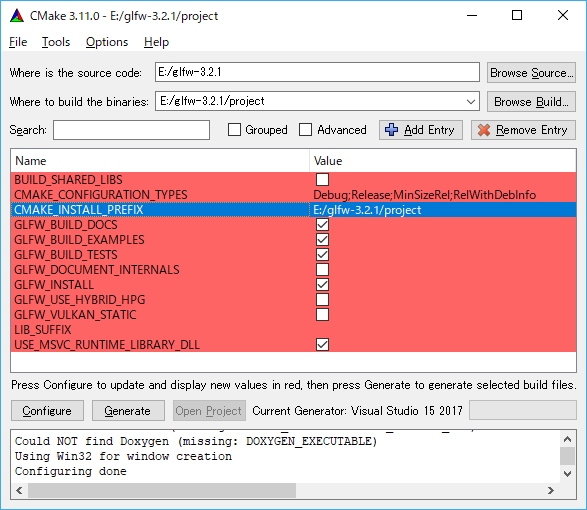Click 'Using Win32 for window creation' log line
The width and height of the screenshot is (587, 510).
click(x=123, y=456)
